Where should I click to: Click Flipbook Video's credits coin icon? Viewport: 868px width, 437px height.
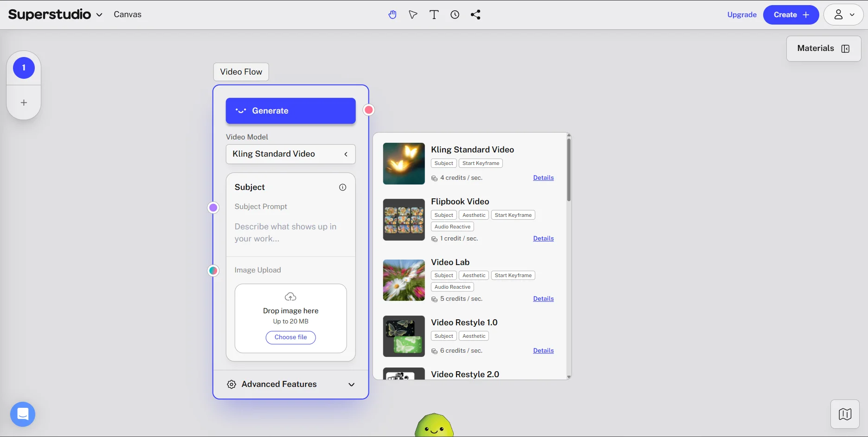[435, 239]
